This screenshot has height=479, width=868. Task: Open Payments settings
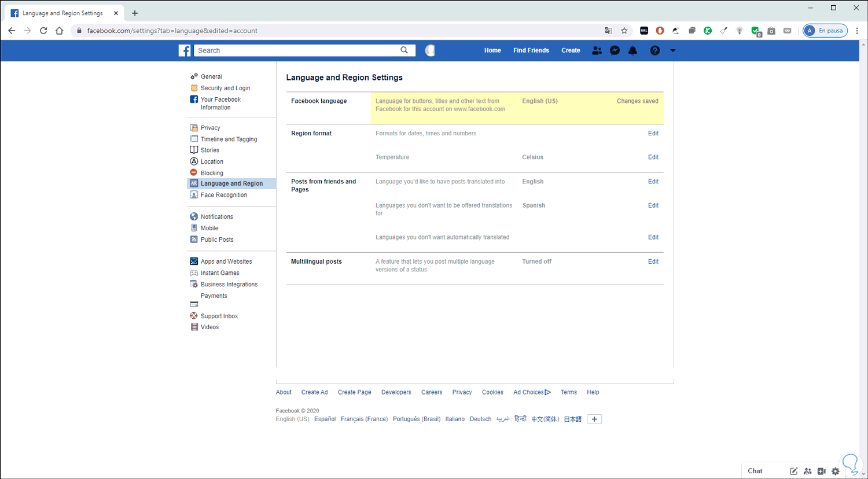pyautogui.click(x=214, y=296)
